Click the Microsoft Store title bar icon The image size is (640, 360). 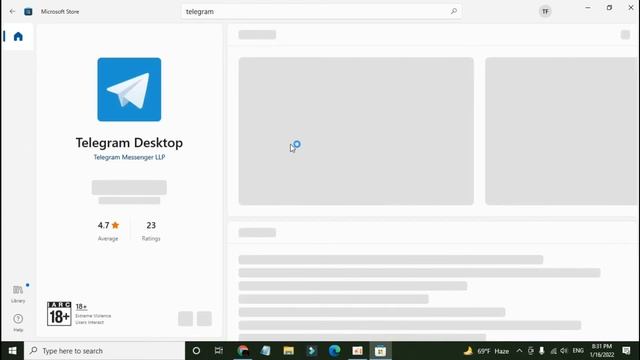click(x=28, y=11)
